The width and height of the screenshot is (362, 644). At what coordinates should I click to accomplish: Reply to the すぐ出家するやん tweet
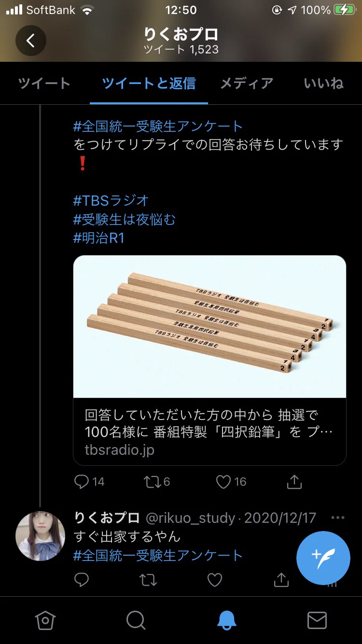[x=82, y=580]
